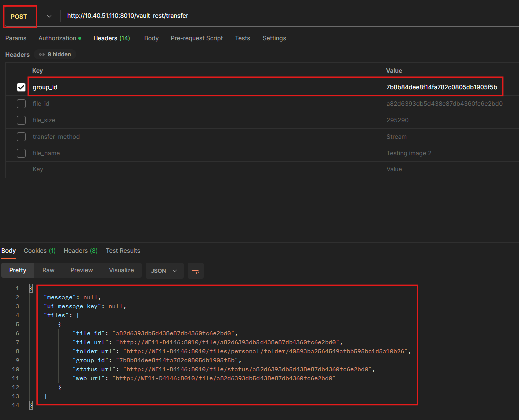Screen dimensions: 519x420
Task: Switch to Preview response view
Action: click(82, 270)
